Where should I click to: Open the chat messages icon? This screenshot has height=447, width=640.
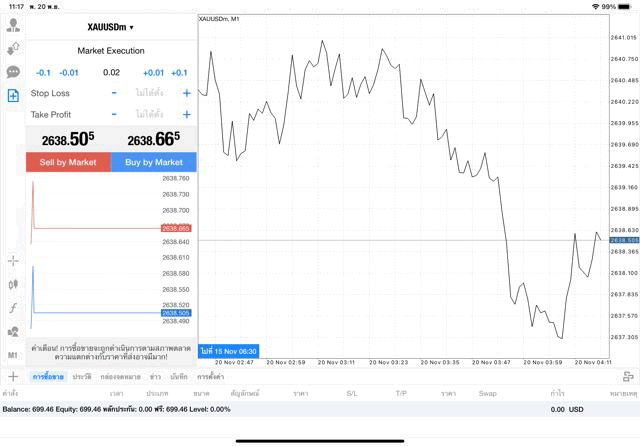[x=13, y=72]
